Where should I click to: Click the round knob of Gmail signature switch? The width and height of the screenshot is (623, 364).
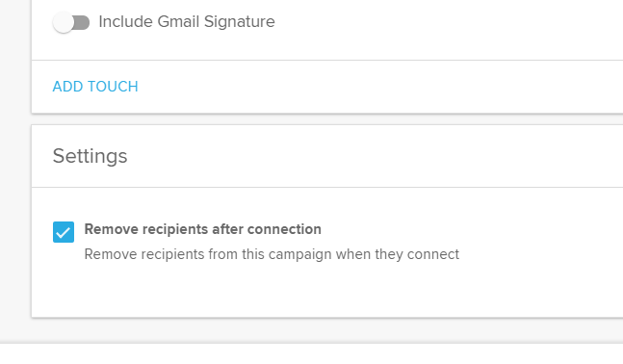pos(64,22)
